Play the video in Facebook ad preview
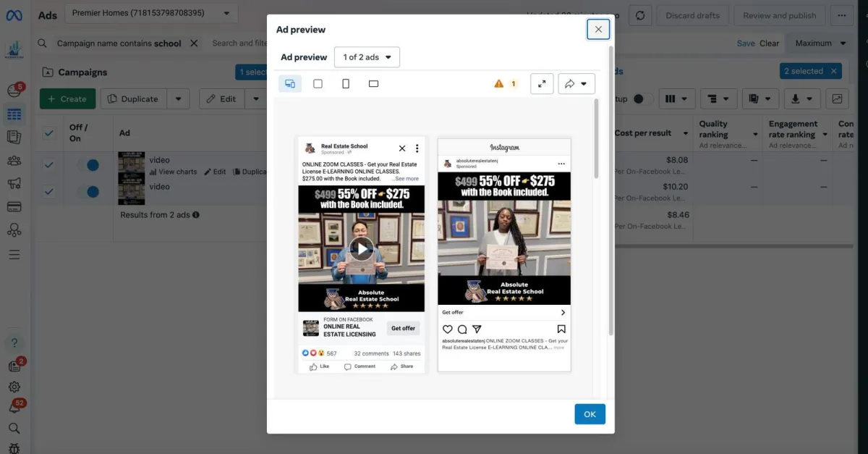Viewport: 868px width, 454px height. click(362, 248)
